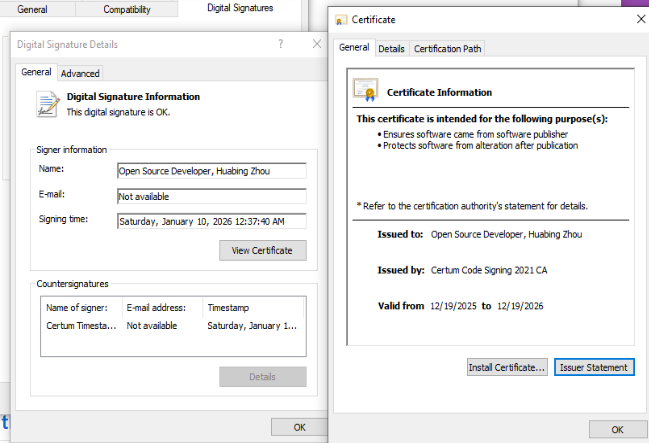Select the General tab in Digital Signature Details
The image size is (649, 443).
[36, 72]
